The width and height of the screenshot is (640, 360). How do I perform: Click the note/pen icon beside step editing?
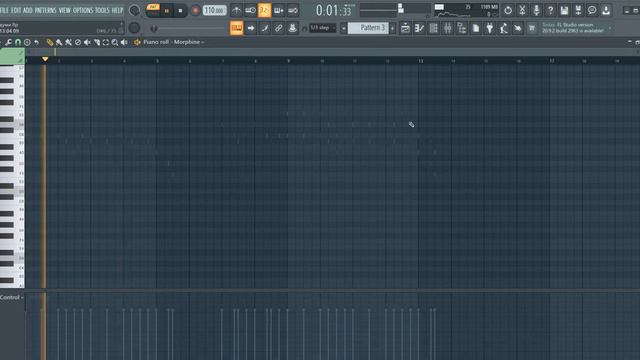tap(264, 28)
